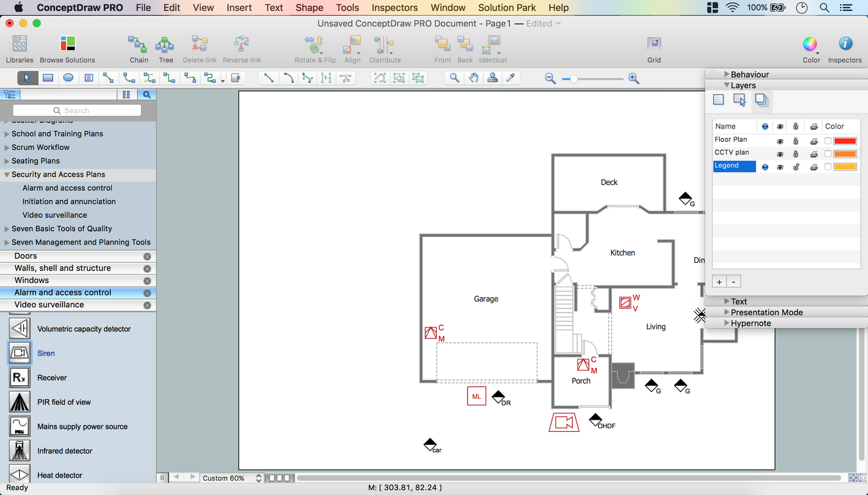Screen dimensions: 868x495
Task: Expand the Presentation Mode section
Action: [727, 312]
